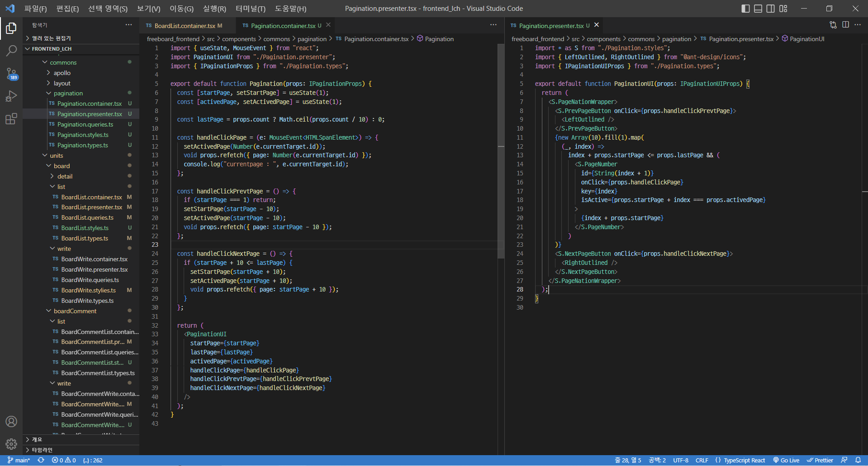Click Split Editor Right icon
Screen dimensions: 868x466
pos(845,25)
